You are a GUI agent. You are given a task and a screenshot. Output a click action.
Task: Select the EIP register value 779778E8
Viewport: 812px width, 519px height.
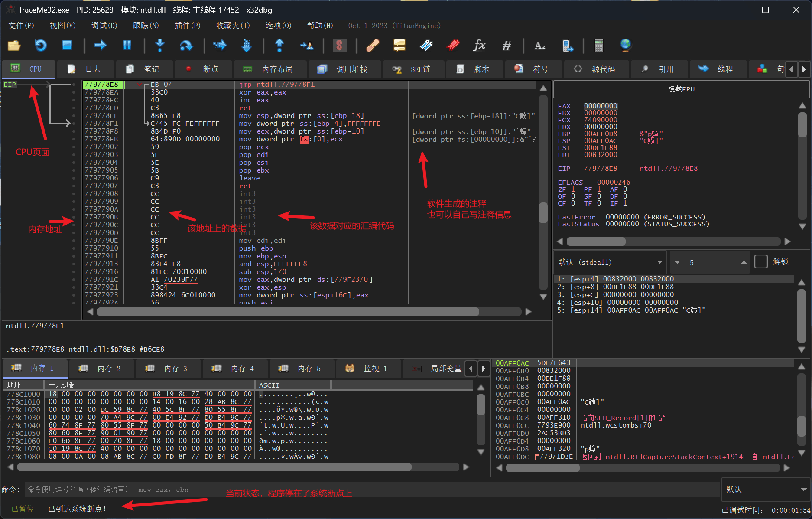click(600, 168)
